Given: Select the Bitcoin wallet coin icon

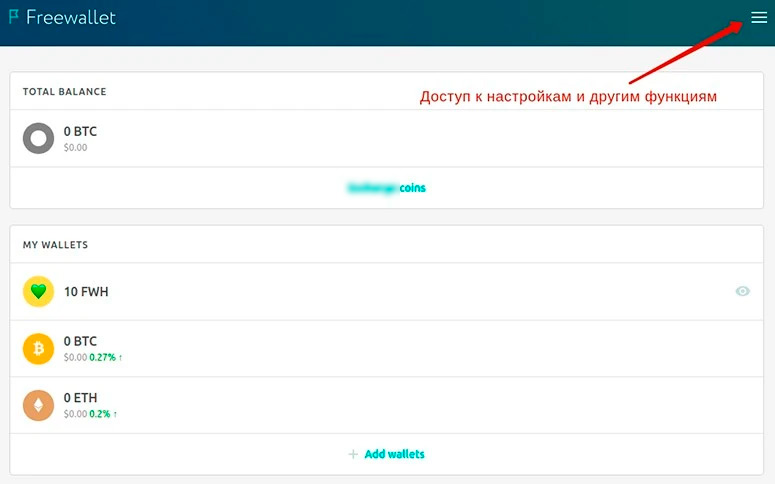Looking at the screenshot, I should (x=38, y=349).
